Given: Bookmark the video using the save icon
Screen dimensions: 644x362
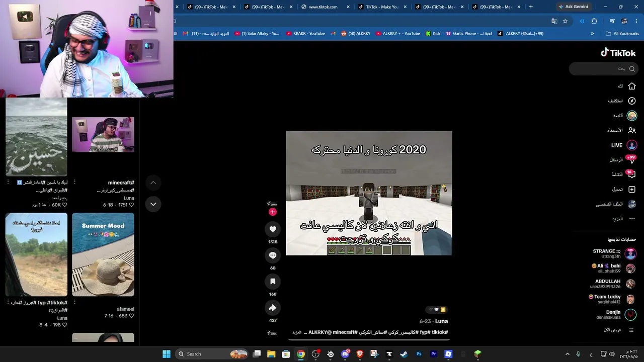Looking at the screenshot, I should point(273,282).
